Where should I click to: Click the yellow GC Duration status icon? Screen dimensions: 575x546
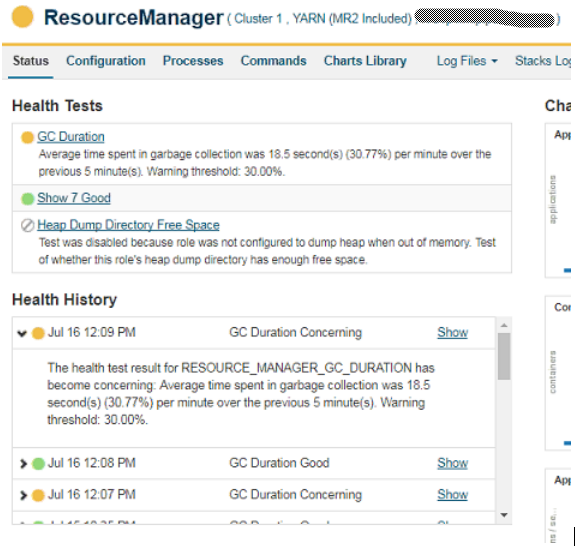tap(28, 138)
